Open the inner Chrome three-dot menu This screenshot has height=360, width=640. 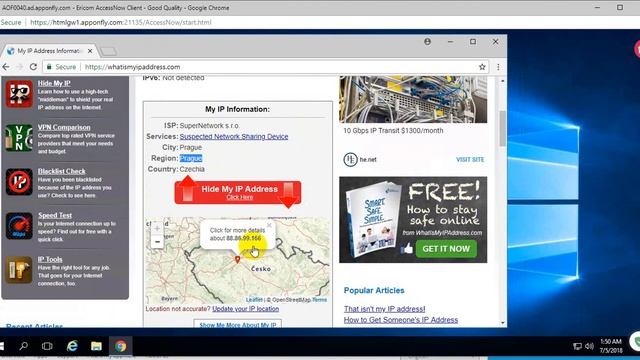click(x=498, y=67)
